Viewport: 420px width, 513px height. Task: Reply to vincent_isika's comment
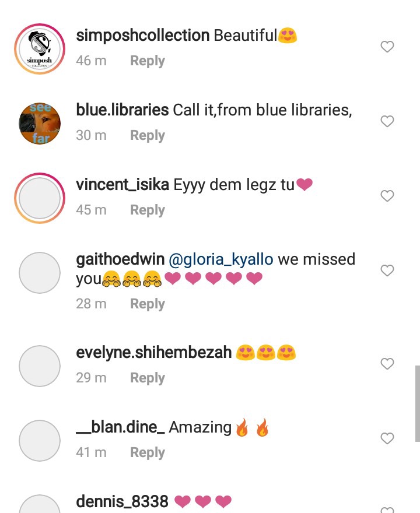click(x=148, y=210)
